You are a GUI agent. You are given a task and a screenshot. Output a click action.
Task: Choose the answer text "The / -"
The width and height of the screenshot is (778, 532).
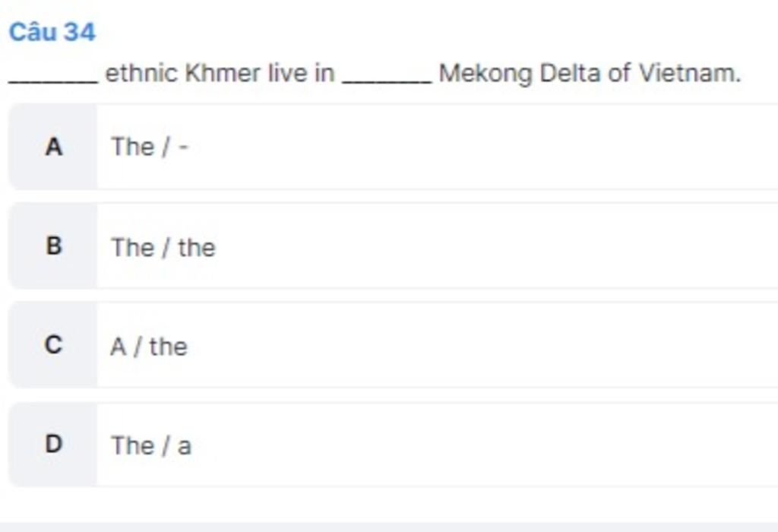click(150, 147)
